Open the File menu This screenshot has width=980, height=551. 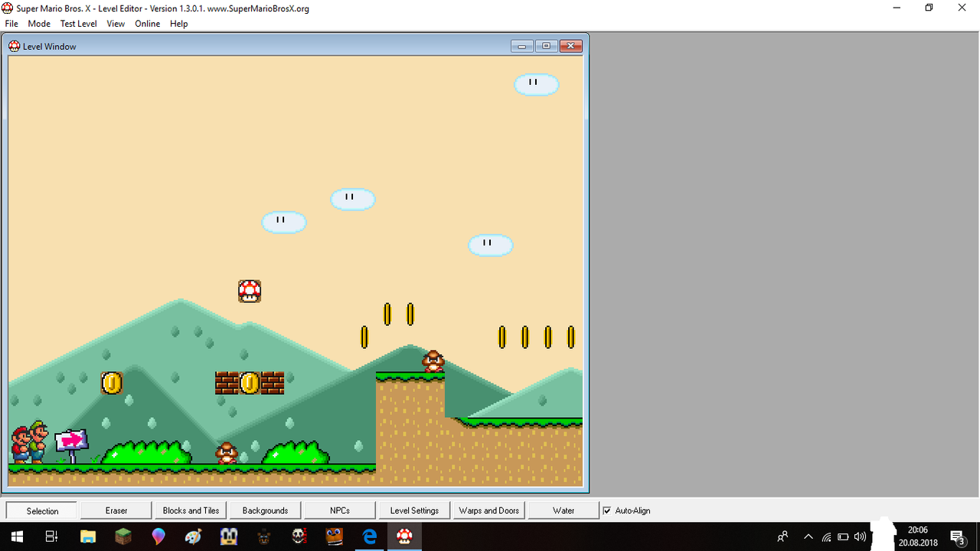[11, 24]
